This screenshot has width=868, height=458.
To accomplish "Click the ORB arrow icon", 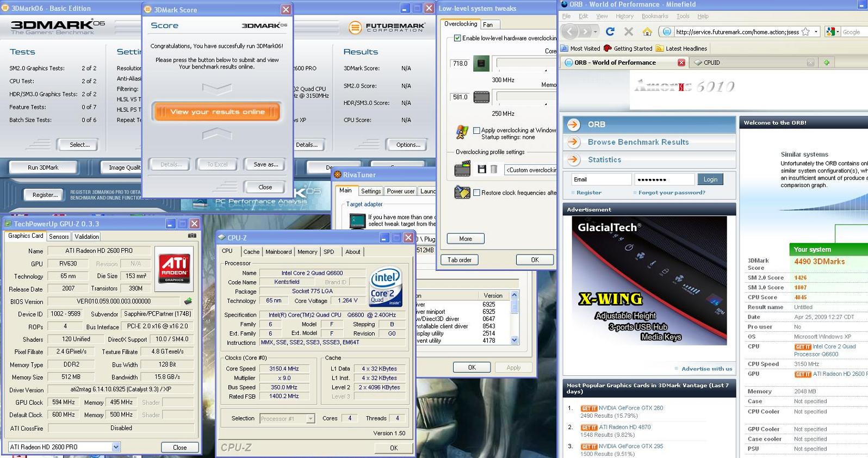I will [x=573, y=125].
